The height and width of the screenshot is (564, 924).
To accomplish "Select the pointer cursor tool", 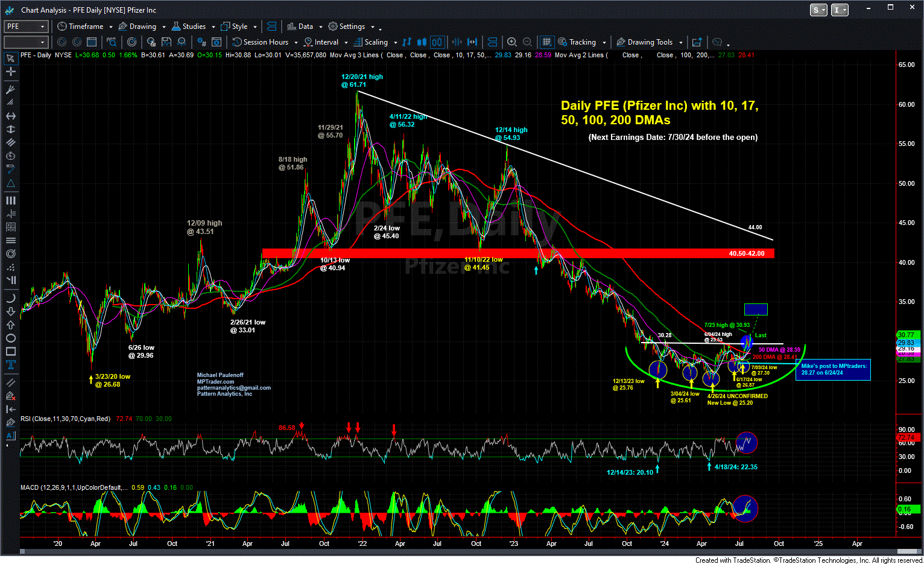I will pyautogui.click(x=10, y=59).
